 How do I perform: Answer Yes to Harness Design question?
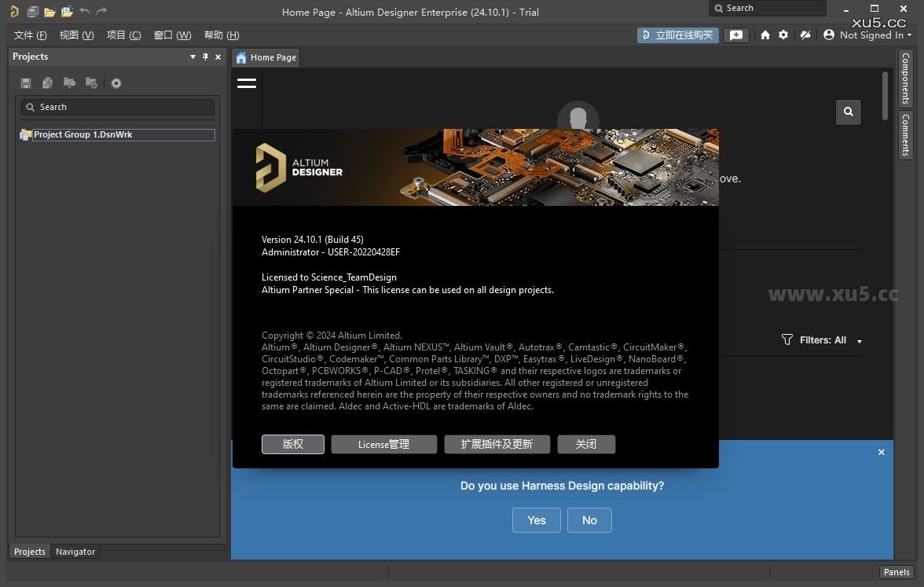536,519
